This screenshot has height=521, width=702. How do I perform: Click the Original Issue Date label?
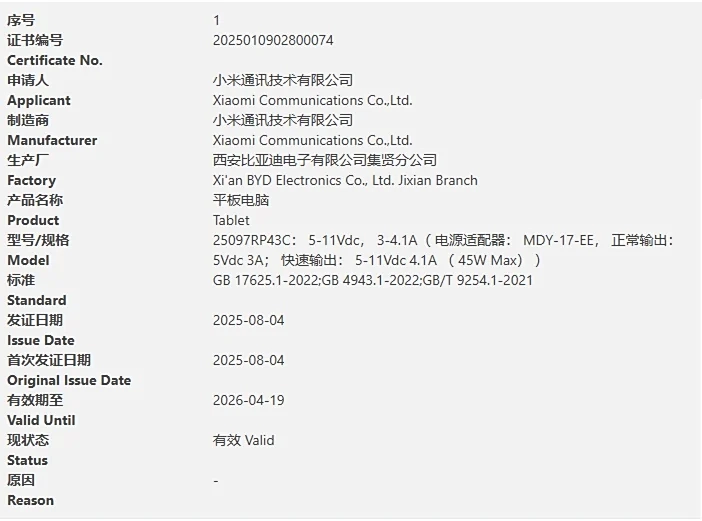(x=69, y=380)
